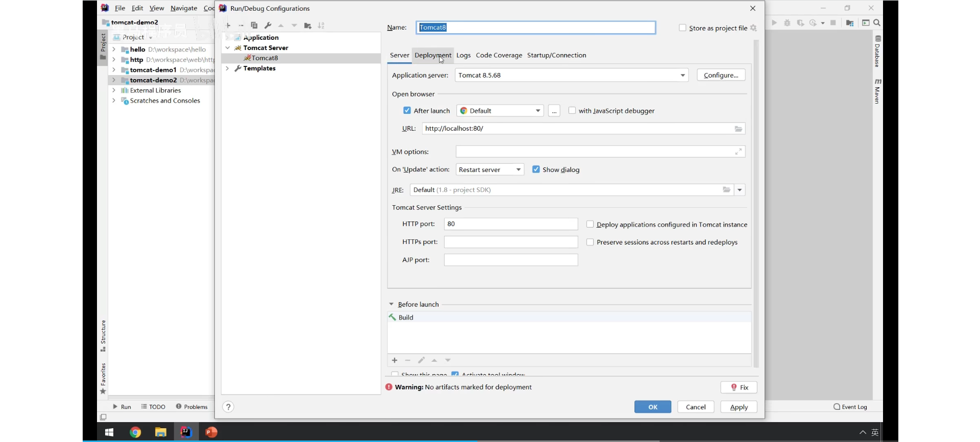Expand the Templates tree node

tap(228, 68)
